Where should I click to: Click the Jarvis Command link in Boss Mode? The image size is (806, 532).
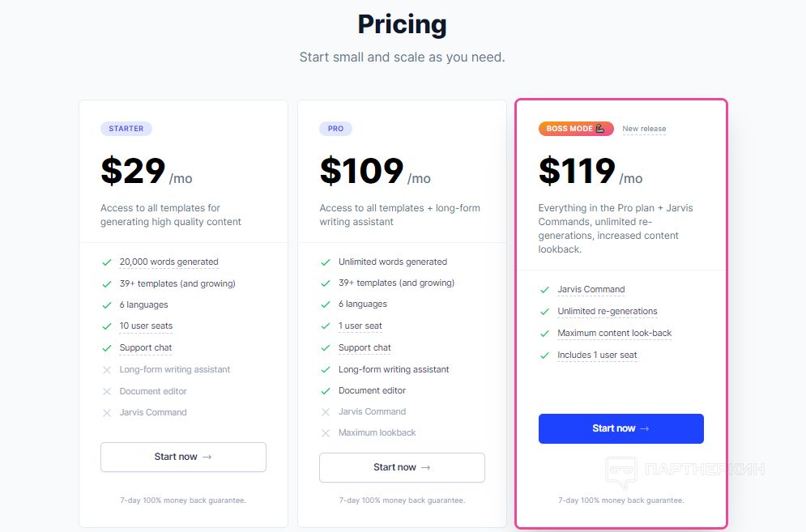point(591,289)
